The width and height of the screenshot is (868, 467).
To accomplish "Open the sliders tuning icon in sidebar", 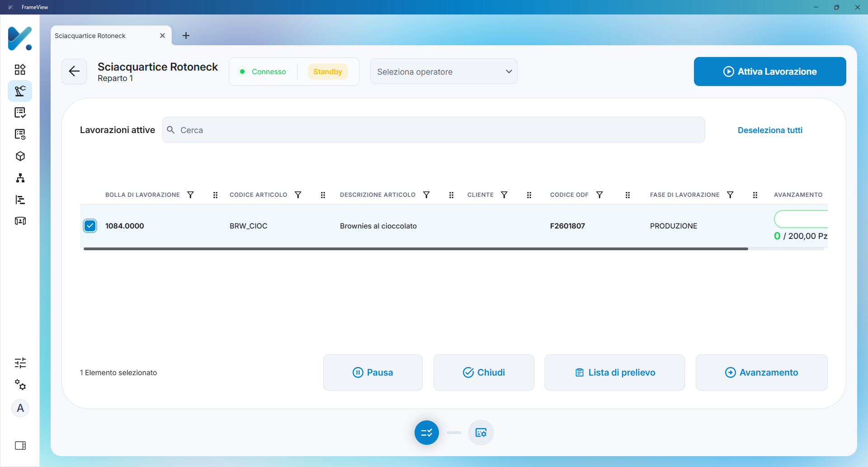I will click(x=20, y=363).
